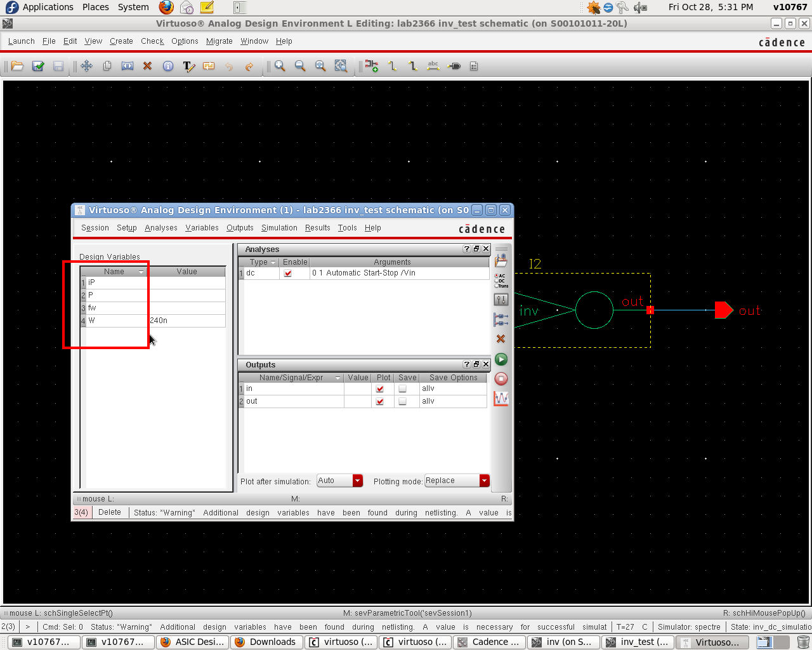The height and width of the screenshot is (650, 812).
Task: Select the Create Wire (narrow) tool
Action: tap(392, 66)
